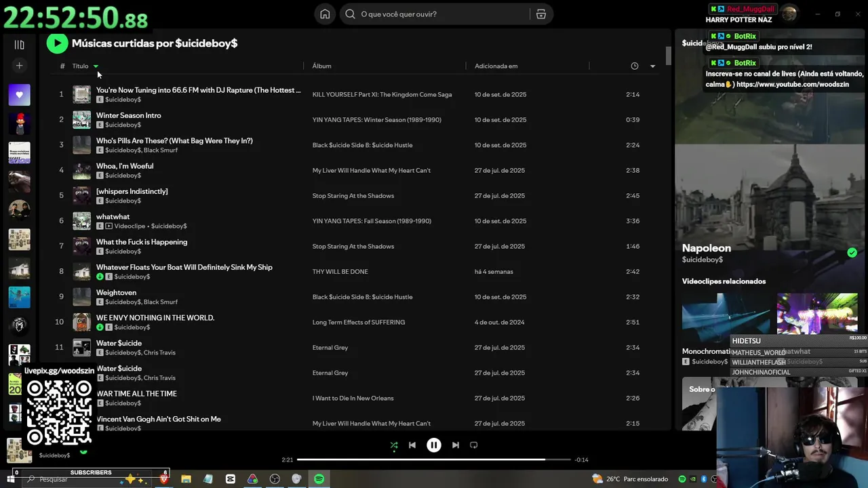The height and width of the screenshot is (488, 868).
Task: Open Spotify from the Windows taskbar
Action: tap(319, 479)
